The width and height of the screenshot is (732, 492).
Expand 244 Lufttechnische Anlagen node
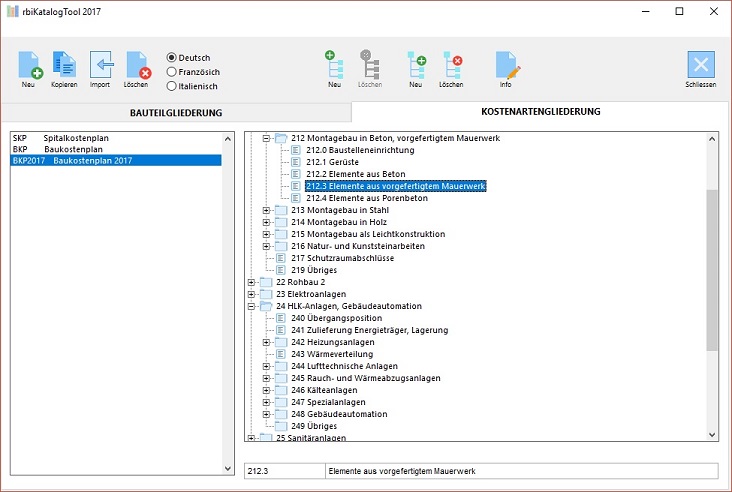point(266,366)
